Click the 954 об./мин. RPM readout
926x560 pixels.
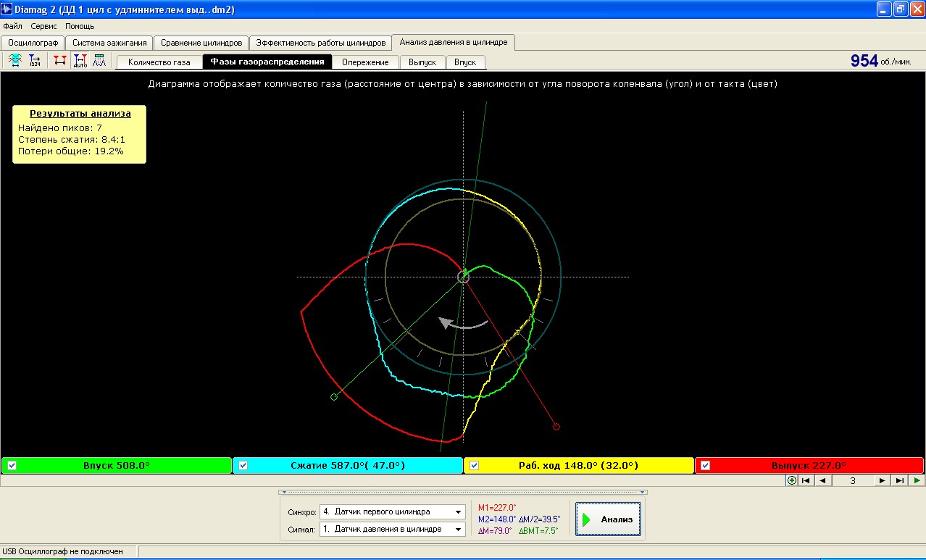[883, 62]
